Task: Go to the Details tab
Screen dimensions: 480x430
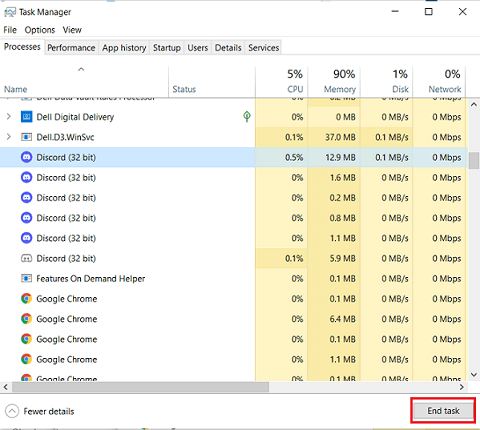Action: tap(228, 48)
